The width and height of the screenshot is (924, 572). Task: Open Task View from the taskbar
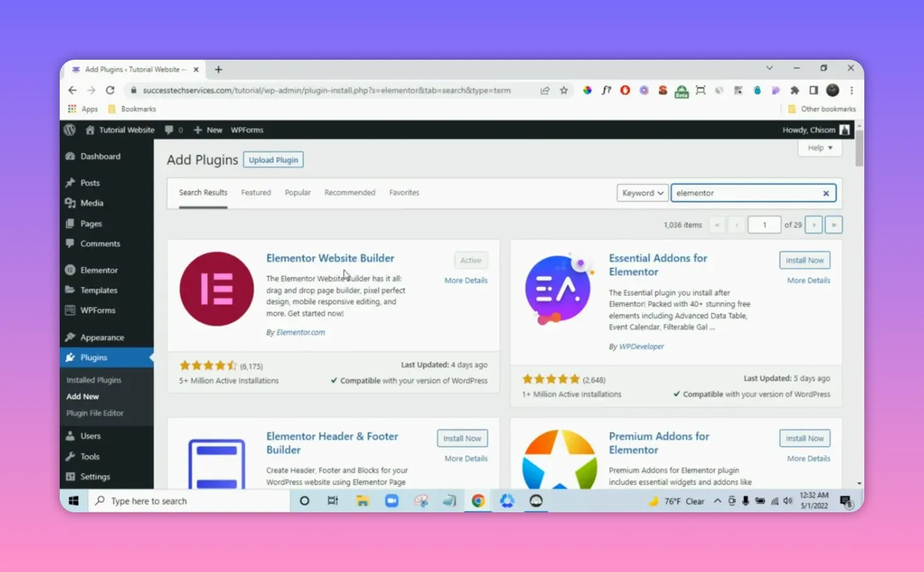click(333, 501)
